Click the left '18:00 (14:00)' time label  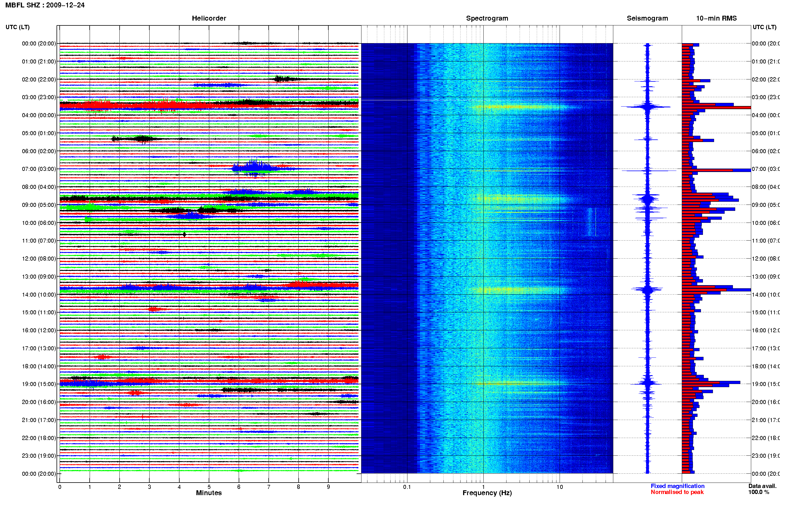pos(39,366)
